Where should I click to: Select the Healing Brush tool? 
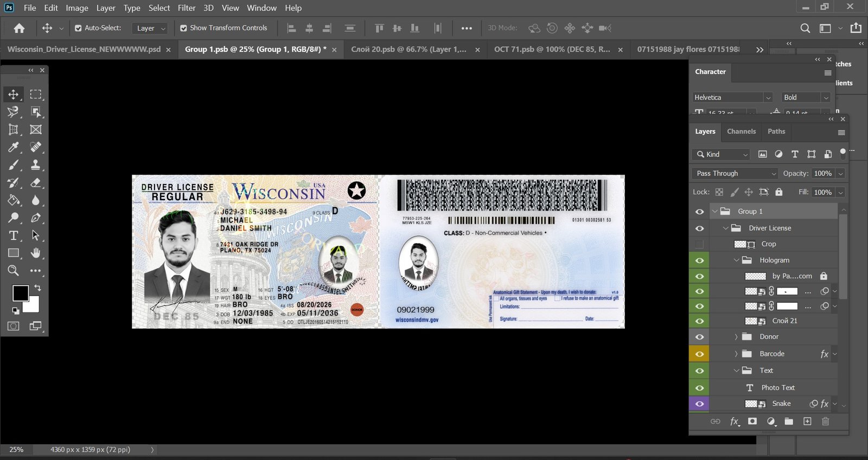36,147
